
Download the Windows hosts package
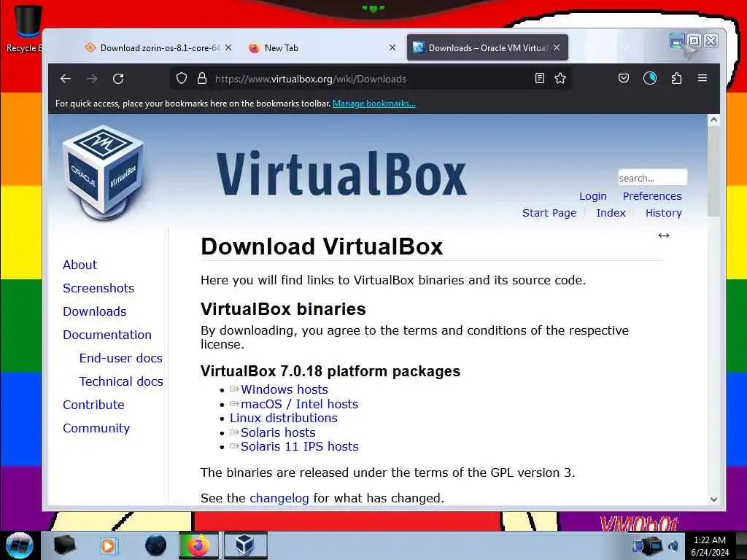tap(284, 389)
